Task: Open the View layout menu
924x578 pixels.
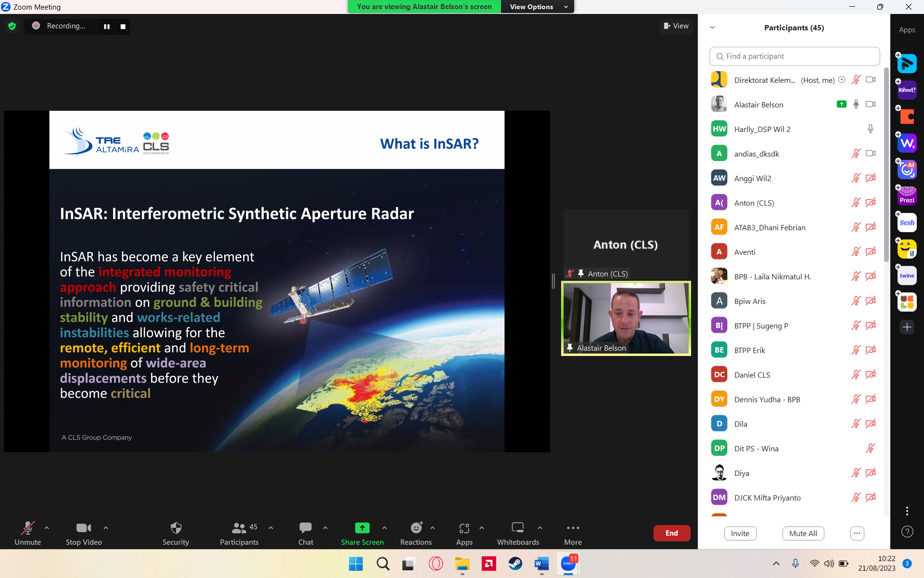Action: [x=676, y=26]
